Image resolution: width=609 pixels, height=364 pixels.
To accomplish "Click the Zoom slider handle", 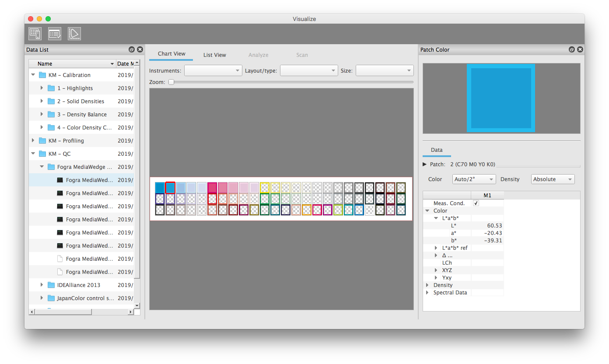I will click(x=171, y=82).
